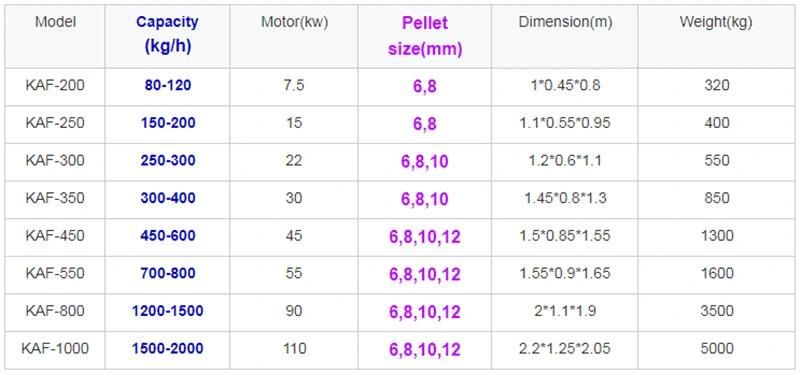Select the 1.45*0.8*1.3 dimension cell
The height and width of the screenshot is (374, 800).
pyautogui.click(x=565, y=198)
